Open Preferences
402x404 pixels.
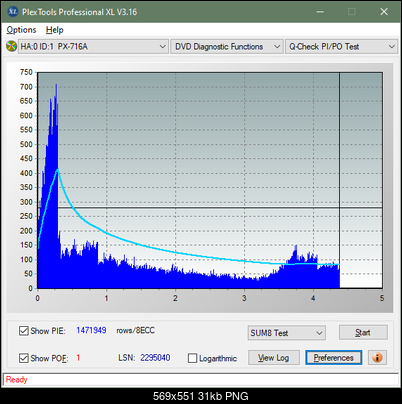pyautogui.click(x=333, y=358)
